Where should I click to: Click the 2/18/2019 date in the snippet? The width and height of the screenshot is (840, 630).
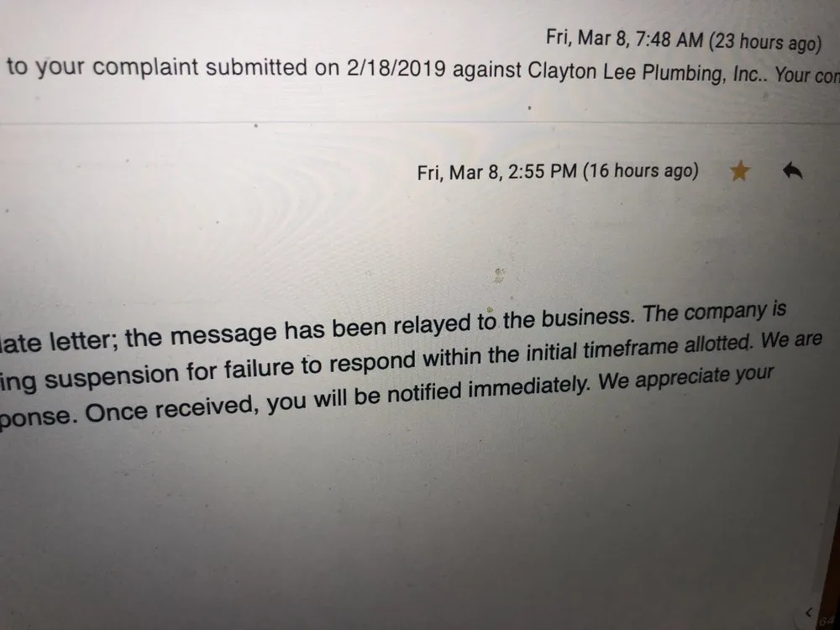[393, 71]
